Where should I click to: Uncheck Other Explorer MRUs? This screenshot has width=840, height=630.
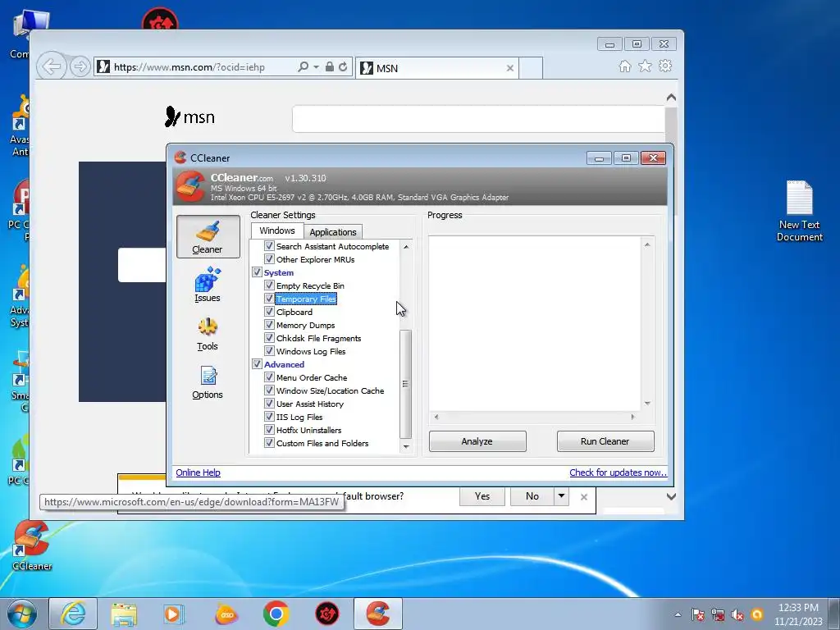[269, 259]
